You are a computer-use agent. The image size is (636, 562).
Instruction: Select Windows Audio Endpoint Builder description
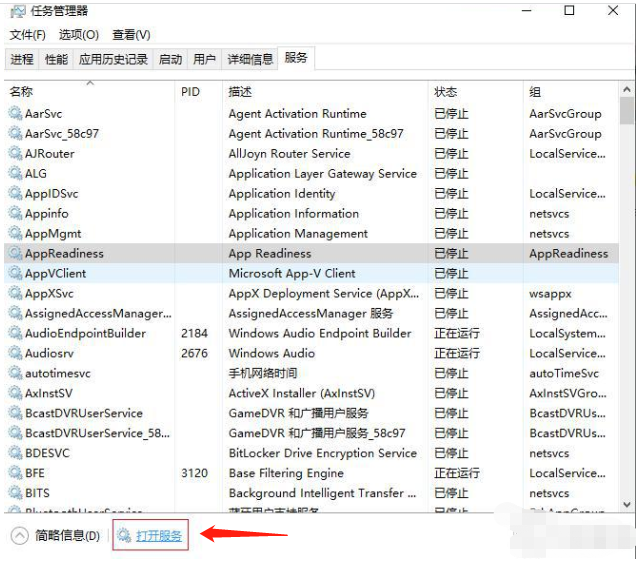click(x=320, y=333)
